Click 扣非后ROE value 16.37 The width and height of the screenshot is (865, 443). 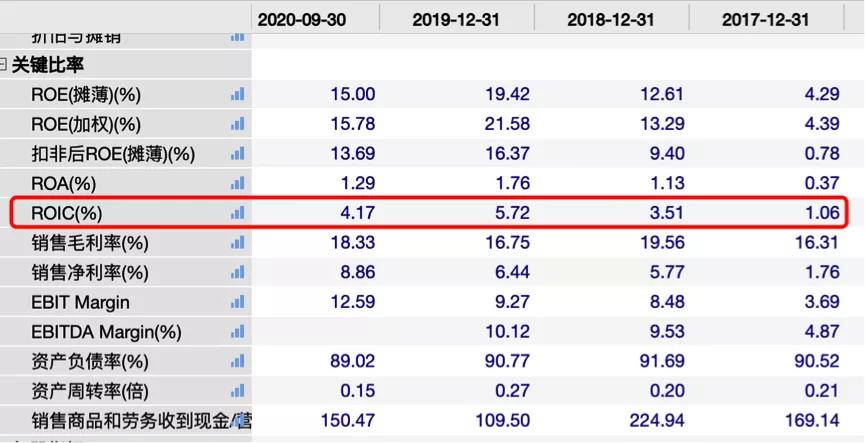[508, 153]
